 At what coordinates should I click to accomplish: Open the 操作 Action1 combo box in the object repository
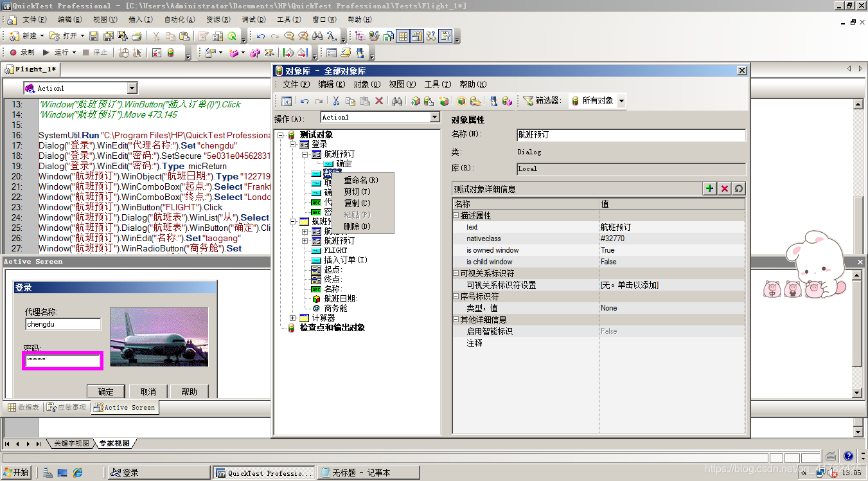tap(435, 117)
